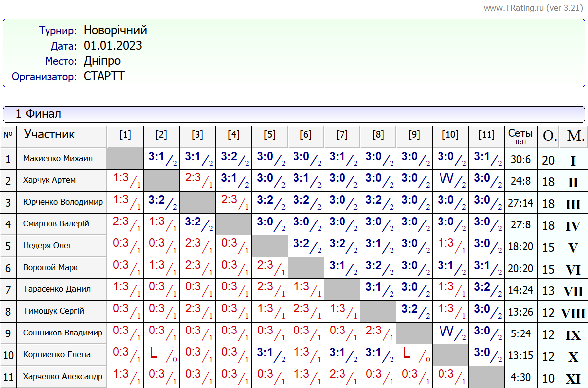Click the column header [11]
Viewport: 588px width, 388px height.
click(x=487, y=135)
